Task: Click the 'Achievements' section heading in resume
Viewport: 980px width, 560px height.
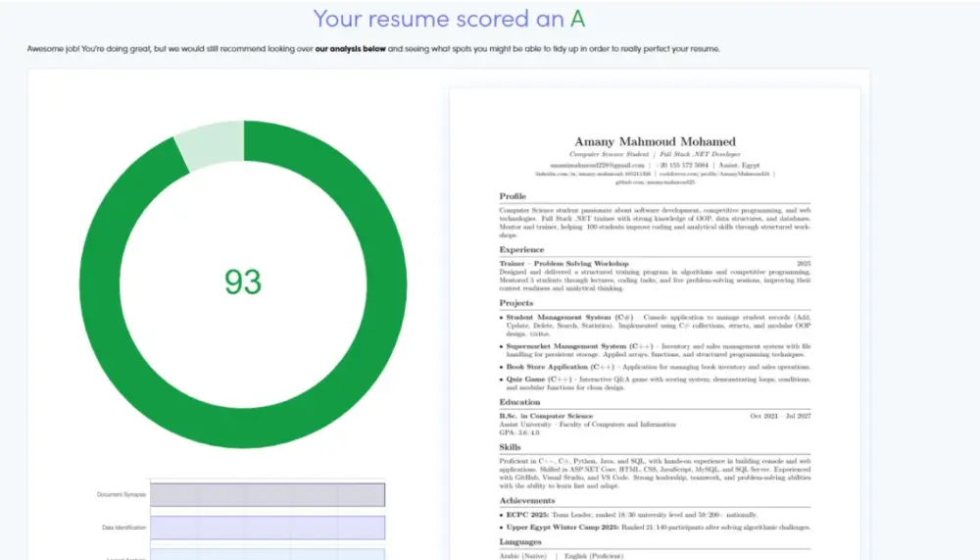Action: point(527,500)
